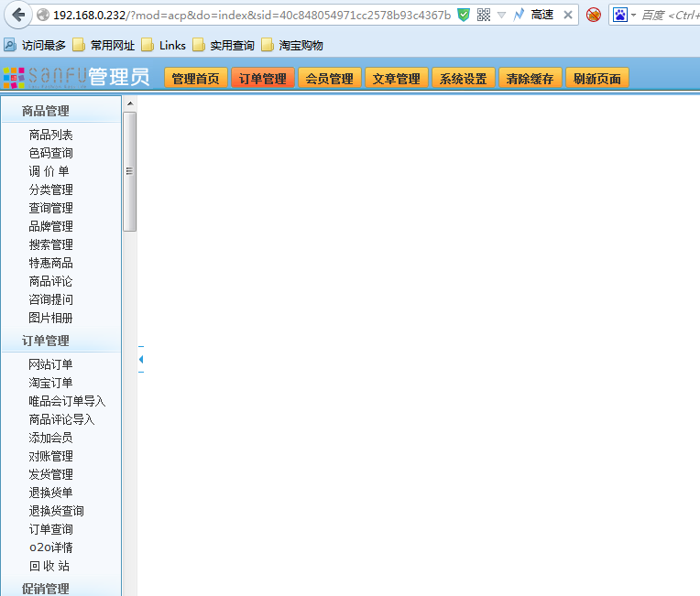Open the QR code icon in address bar
700x596 pixels.
[x=484, y=16]
